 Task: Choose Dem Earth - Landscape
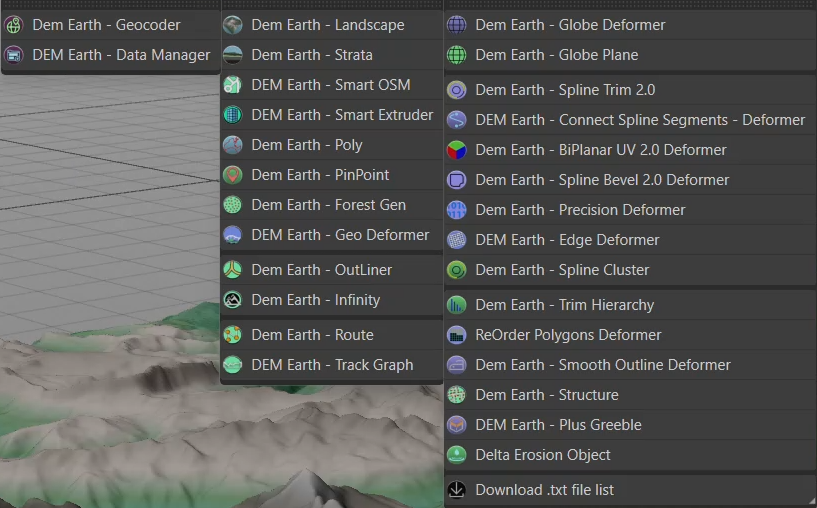332,25
